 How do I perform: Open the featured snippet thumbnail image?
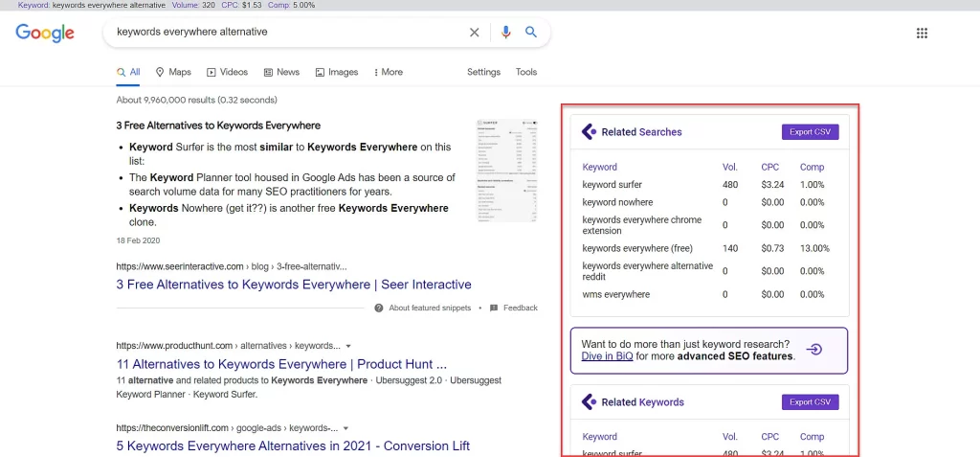(507, 171)
